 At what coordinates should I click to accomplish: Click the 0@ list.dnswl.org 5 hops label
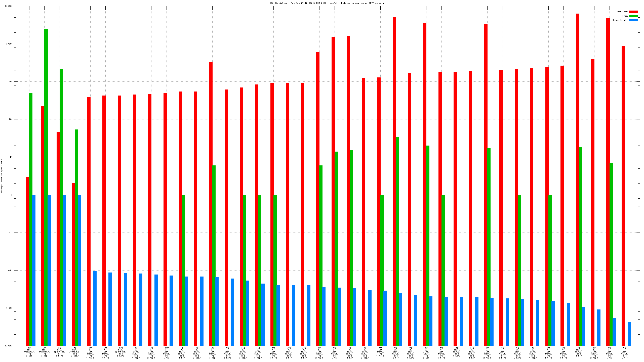pos(380,352)
